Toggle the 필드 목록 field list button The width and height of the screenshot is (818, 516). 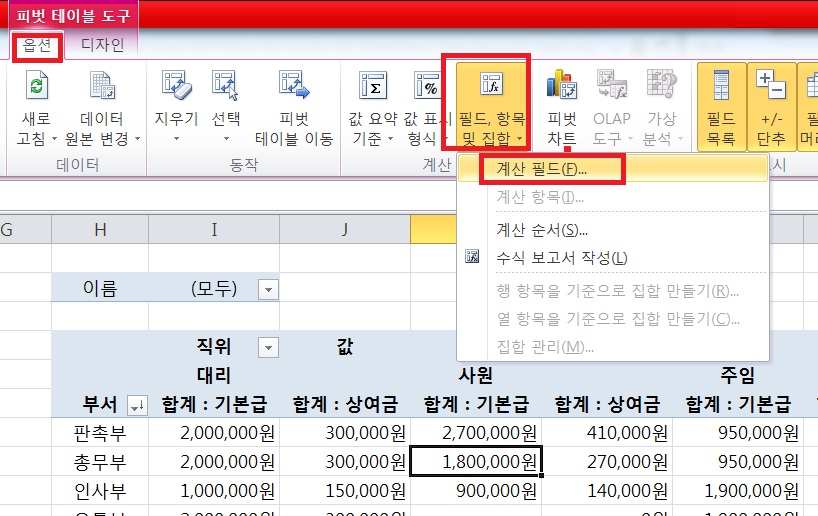coord(720,88)
